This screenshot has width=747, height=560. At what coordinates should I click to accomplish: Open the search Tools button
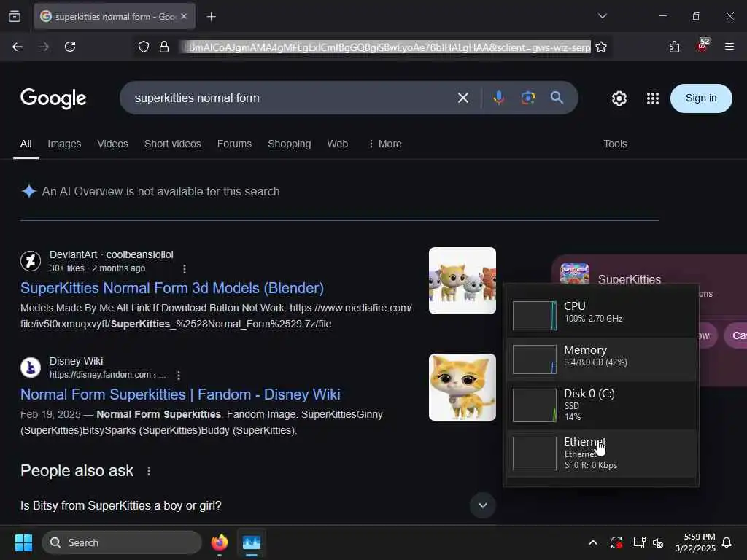coord(615,144)
